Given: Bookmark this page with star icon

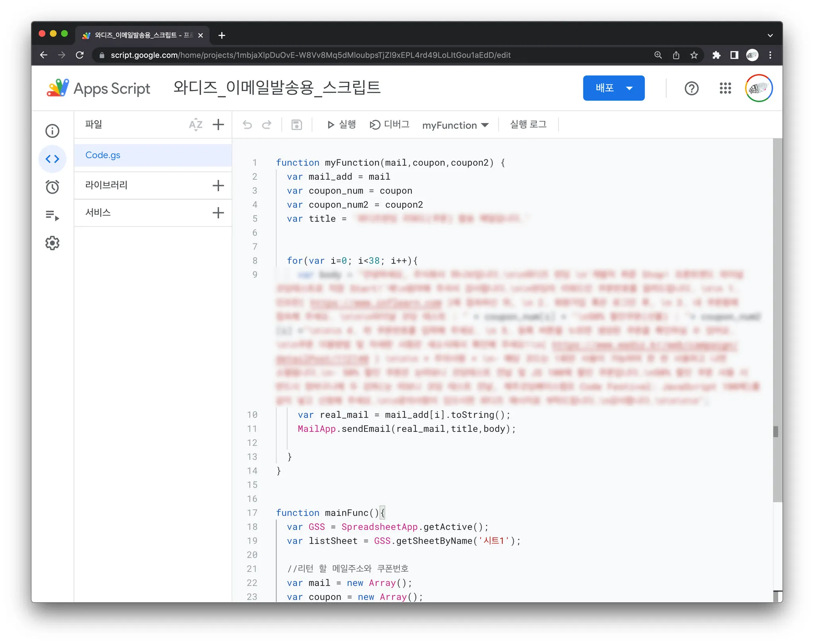Looking at the screenshot, I should tap(694, 55).
